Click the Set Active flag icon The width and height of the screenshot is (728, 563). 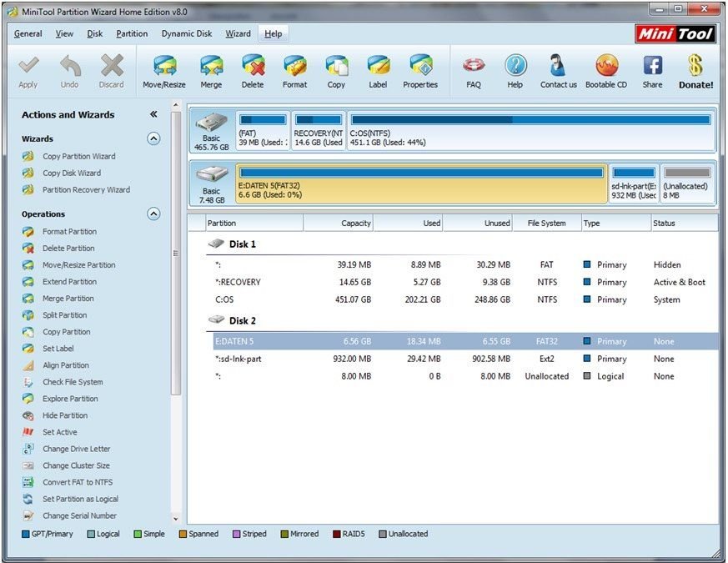tap(28, 433)
